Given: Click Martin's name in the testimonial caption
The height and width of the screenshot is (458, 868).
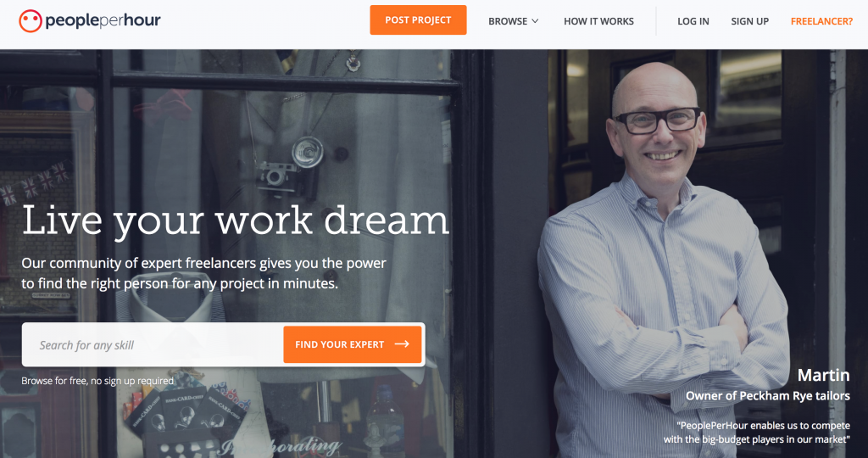Looking at the screenshot, I should (823, 375).
